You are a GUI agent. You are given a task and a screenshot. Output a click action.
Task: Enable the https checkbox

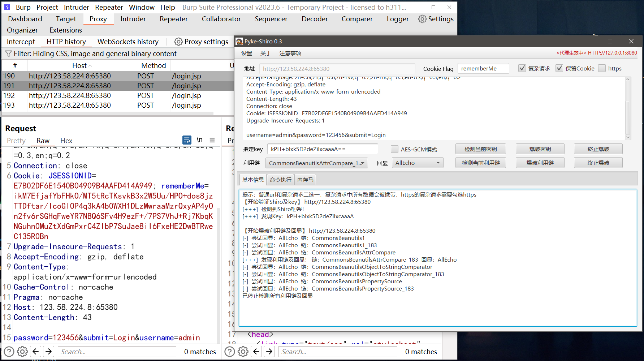coord(602,68)
